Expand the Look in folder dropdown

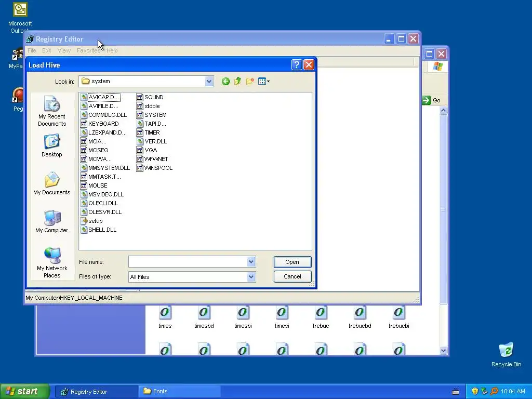click(x=209, y=82)
